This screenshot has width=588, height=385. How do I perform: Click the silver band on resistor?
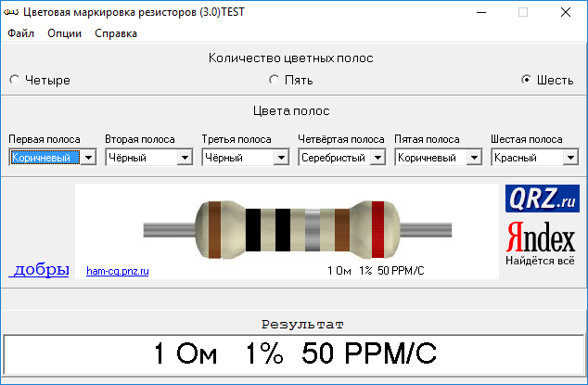[x=313, y=230]
